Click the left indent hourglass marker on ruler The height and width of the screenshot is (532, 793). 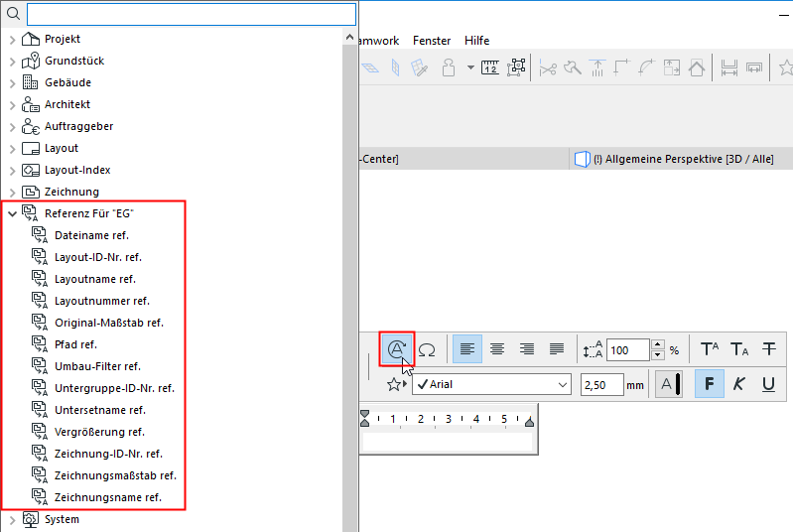point(365,418)
